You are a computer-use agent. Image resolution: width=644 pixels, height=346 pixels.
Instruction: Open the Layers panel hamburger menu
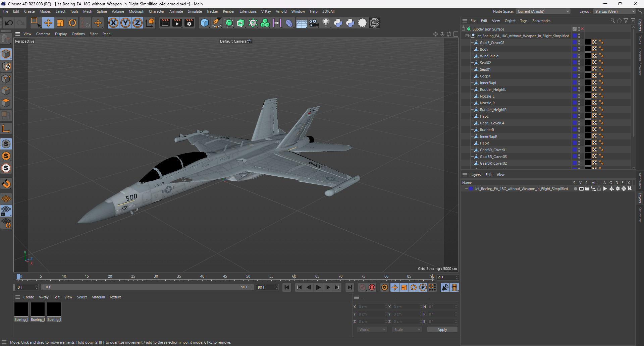tap(465, 175)
